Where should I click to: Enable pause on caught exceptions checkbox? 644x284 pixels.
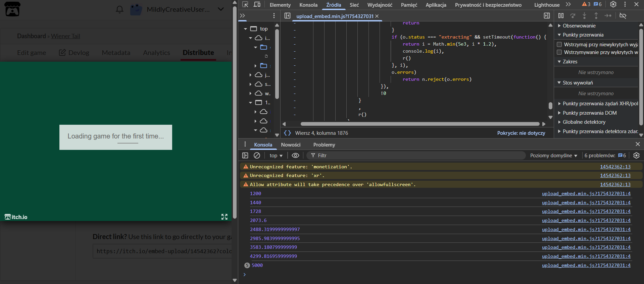(559, 52)
